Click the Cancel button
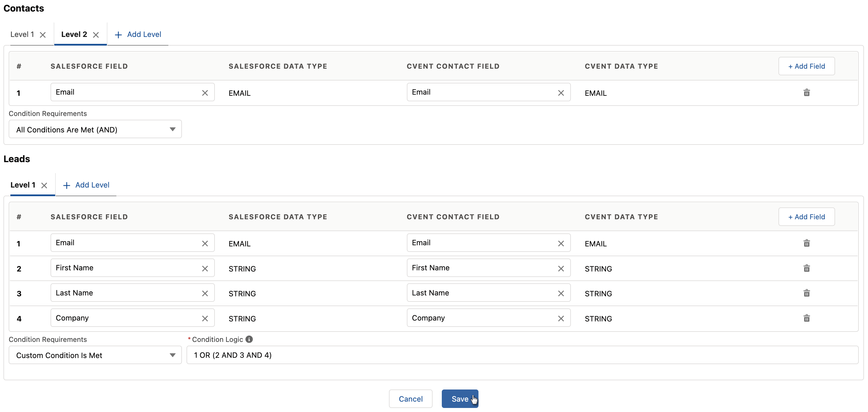The width and height of the screenshot is (868, 412). coord(410,398)
